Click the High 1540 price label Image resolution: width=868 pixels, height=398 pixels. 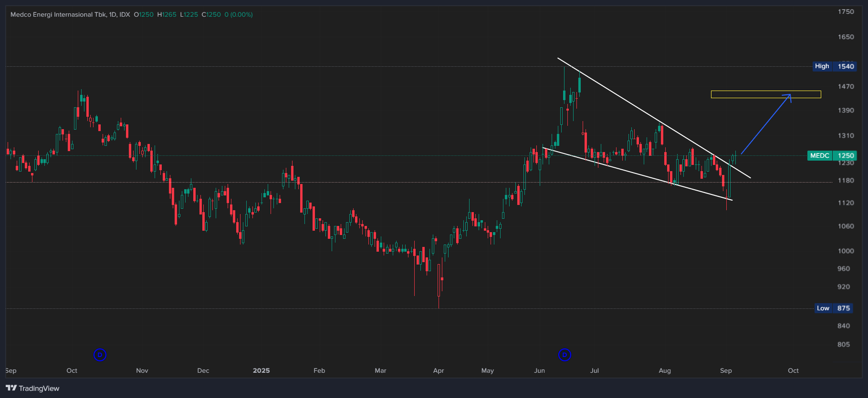pyautogui.click(x=835, y=66)
